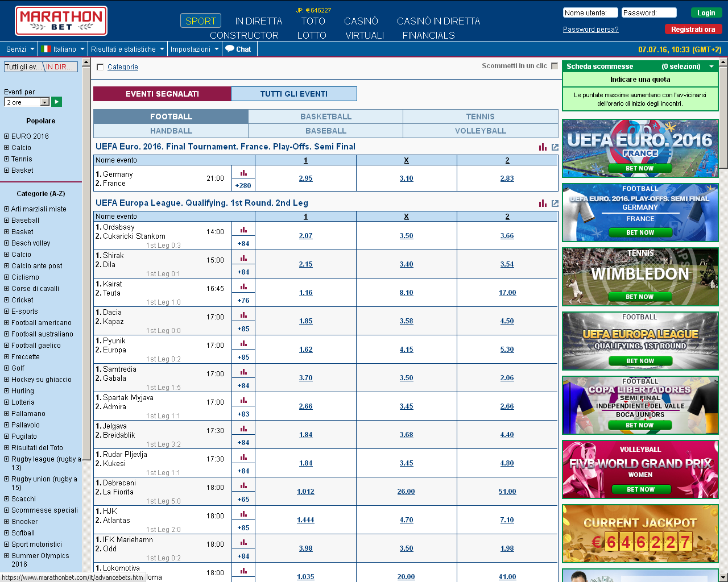The width and height of the screenshot is (728, 582).
Task: Select the BASKETBALL sport tab
Action: coord(326,117)
